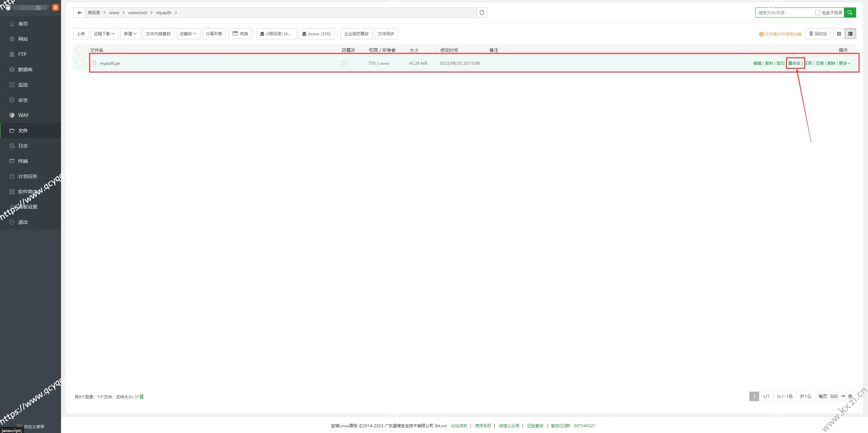Viewport: 868px width, 433px height.
Task: Go to 计划任务 in sidebar
Action: tap(27, 176)
